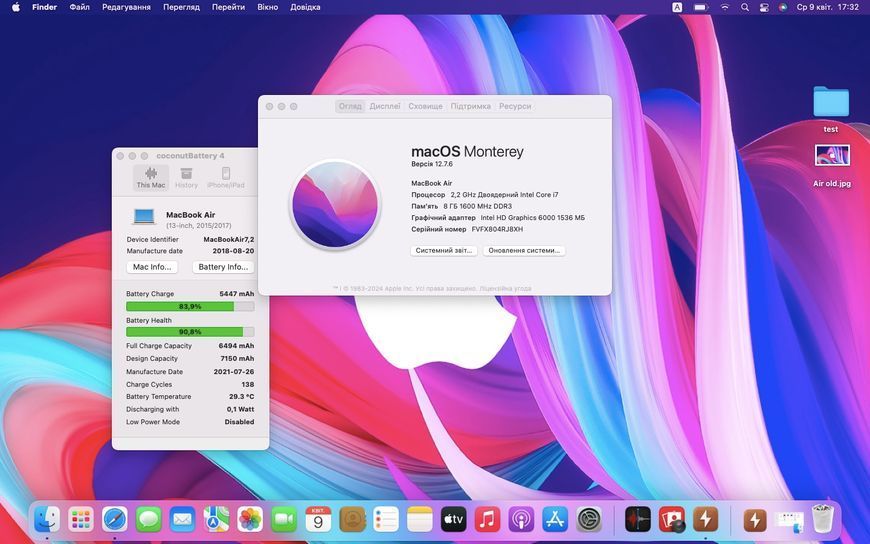870x544 pixels.
Task: Open the Finder menu in menu bar
Action: (x=44, y=7)
